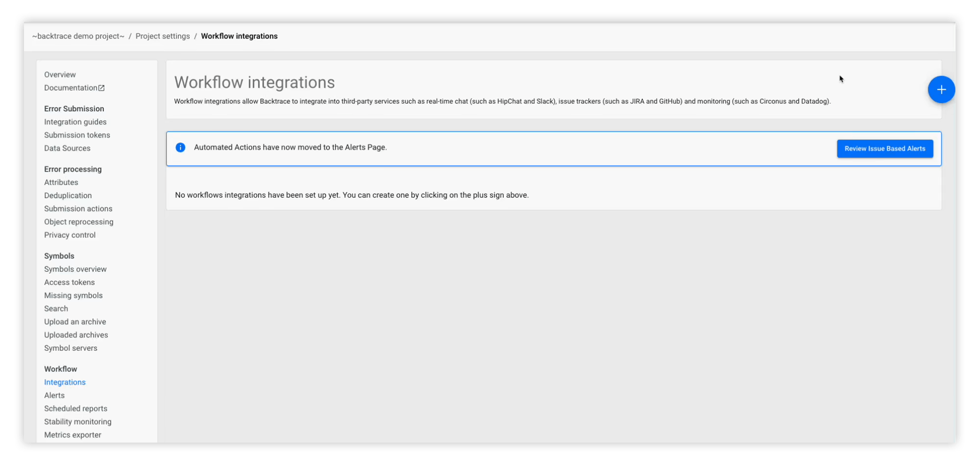This screenshot has height=463, width=980.
Task: Click 'Automated Actions have now moved' message
Action: (x=290, y=147)
